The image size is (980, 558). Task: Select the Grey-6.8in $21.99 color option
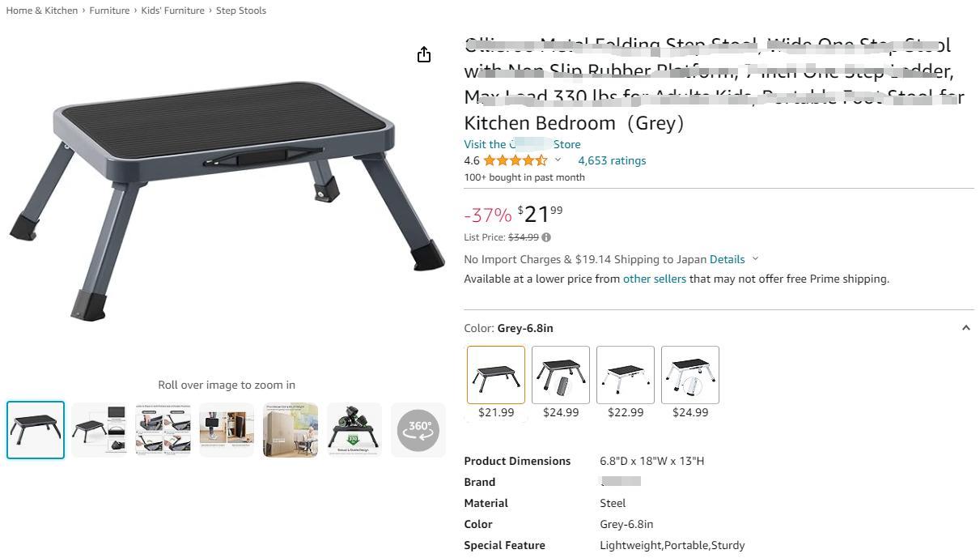coord(496,375)
